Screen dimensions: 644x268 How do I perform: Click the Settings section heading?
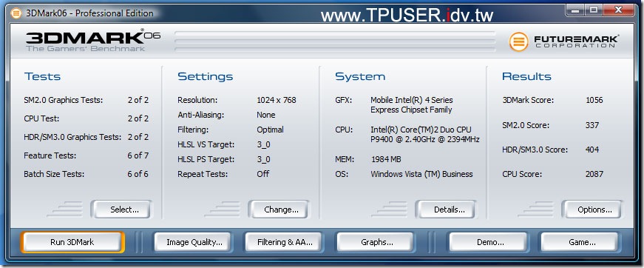(x=205, y=76)
